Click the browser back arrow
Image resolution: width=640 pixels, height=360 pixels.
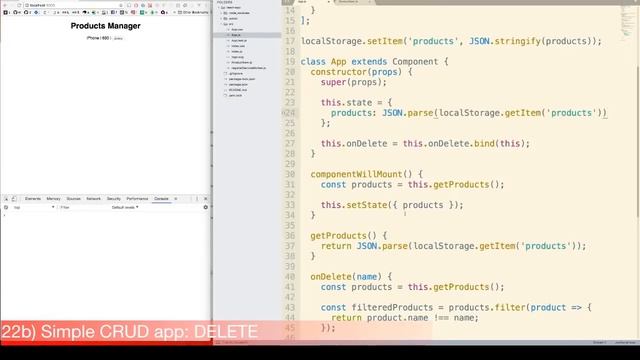(x=5, y=5)
